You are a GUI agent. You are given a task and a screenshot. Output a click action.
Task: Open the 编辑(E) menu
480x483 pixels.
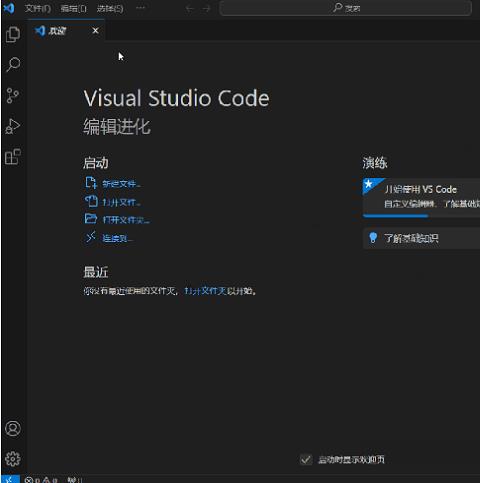pyautogui.click(x=73, y=8)
